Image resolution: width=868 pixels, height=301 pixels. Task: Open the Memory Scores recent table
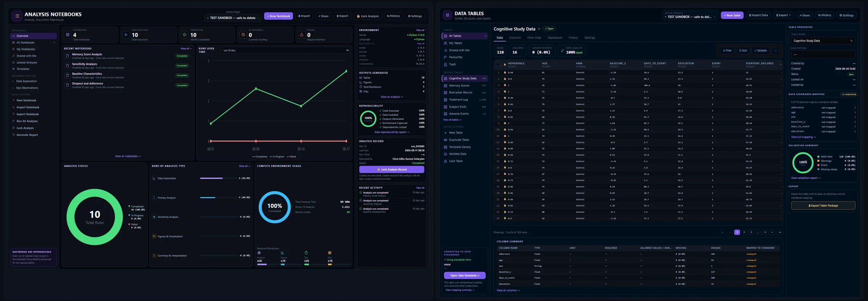point(465,86)
